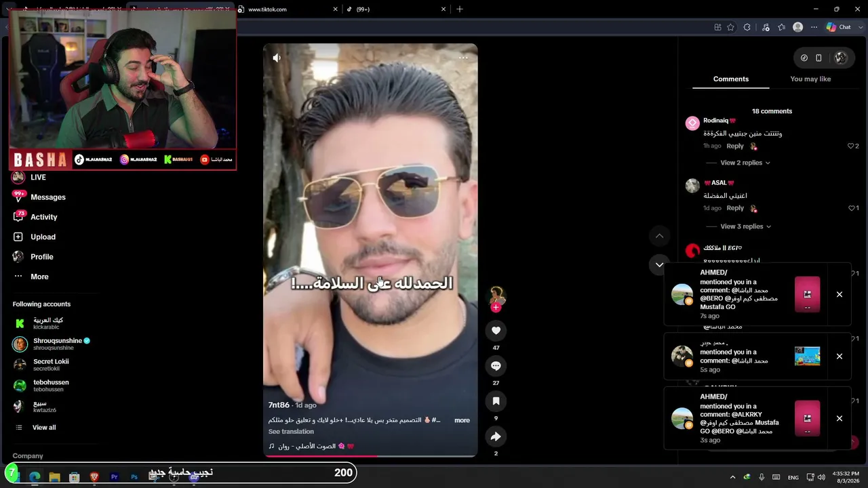Screen dimensions: 868x488
Task: Open browser Settings and more menu
Action: (x=814, y=27)
